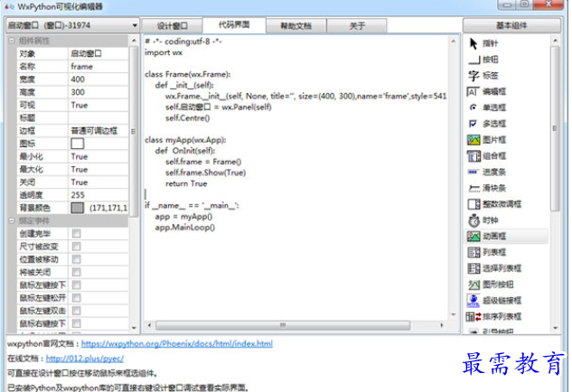Screen dimensions: 572x392
Task: Open the 最大化 True value cell
Action: click(x=98, y=169)
